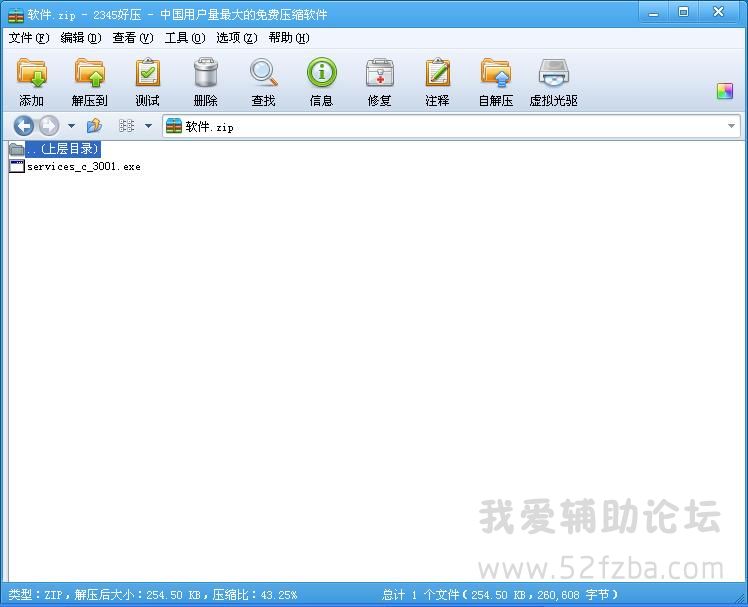Select the ..(上层目录) parent folder row

coord(55,149)
